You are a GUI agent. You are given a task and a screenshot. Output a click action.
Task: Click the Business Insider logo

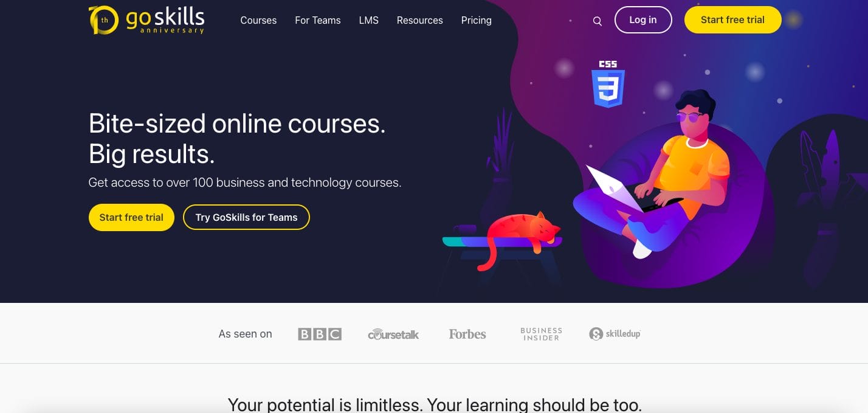pyautogui.click(x=541, y=334)
